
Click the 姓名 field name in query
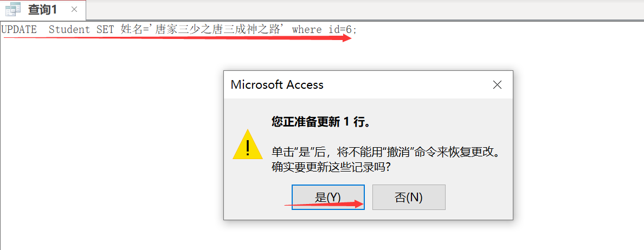coord(131,30)
